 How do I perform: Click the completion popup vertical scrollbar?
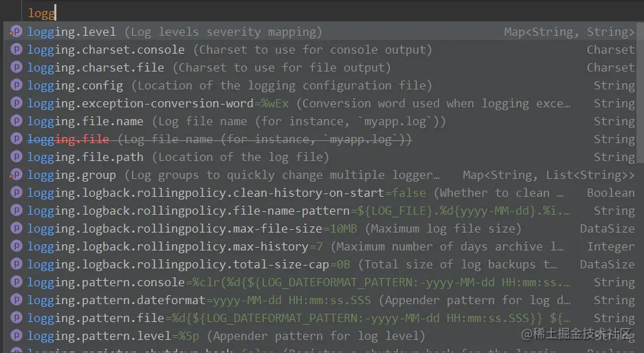pyautogui.click(x=641, y=93)
